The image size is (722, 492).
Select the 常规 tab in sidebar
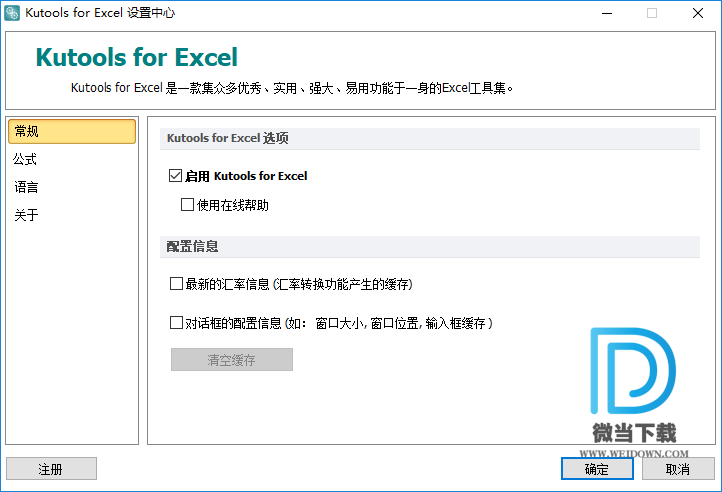point(72,131)
